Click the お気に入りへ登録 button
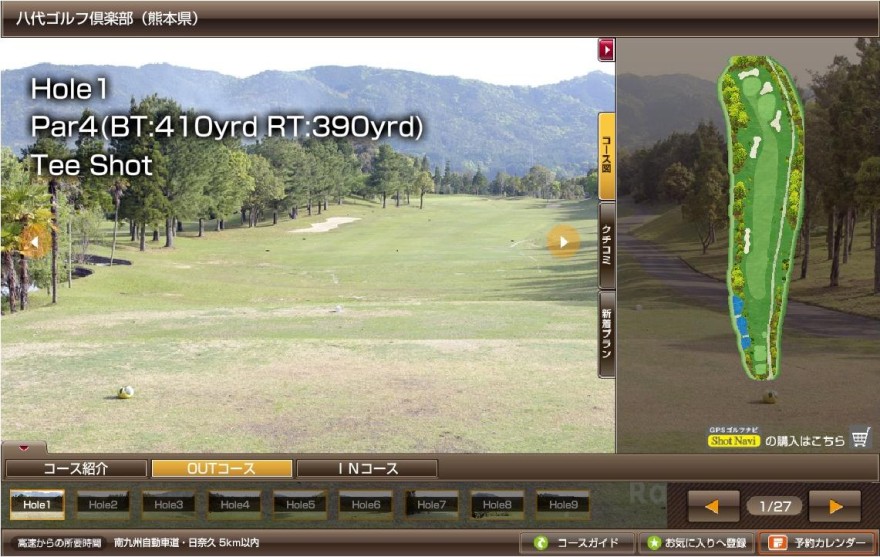Viewport: 880px width, 557px height. 694,543
